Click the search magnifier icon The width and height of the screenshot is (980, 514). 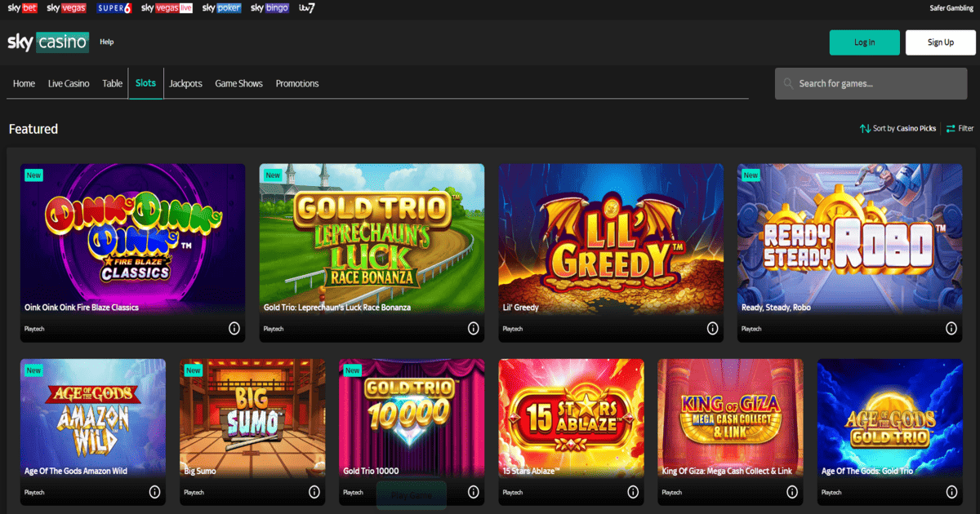pos(788,83)
